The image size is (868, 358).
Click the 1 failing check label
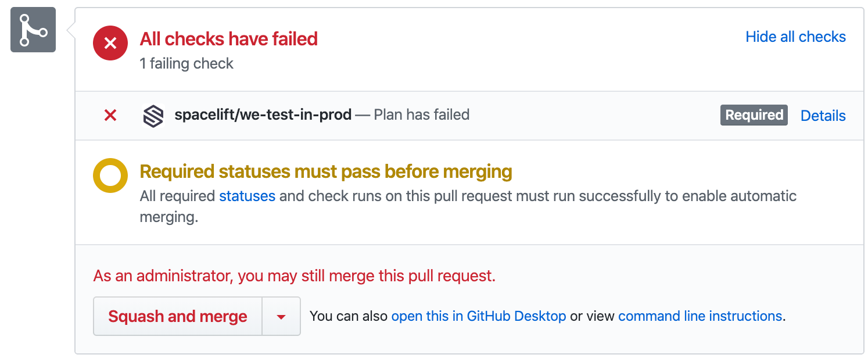click(186, 64)
